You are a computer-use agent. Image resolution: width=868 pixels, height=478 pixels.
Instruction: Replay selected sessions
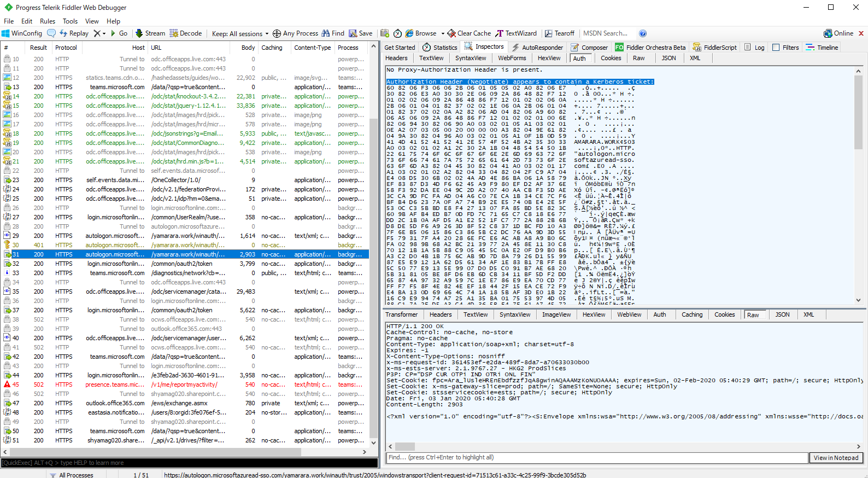tap(74, 33)
